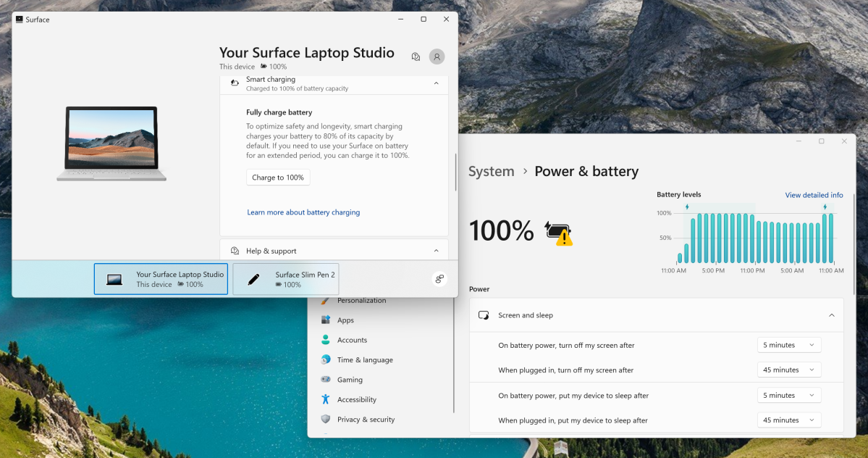Click the Help & support icon

[x=235, y=251]
